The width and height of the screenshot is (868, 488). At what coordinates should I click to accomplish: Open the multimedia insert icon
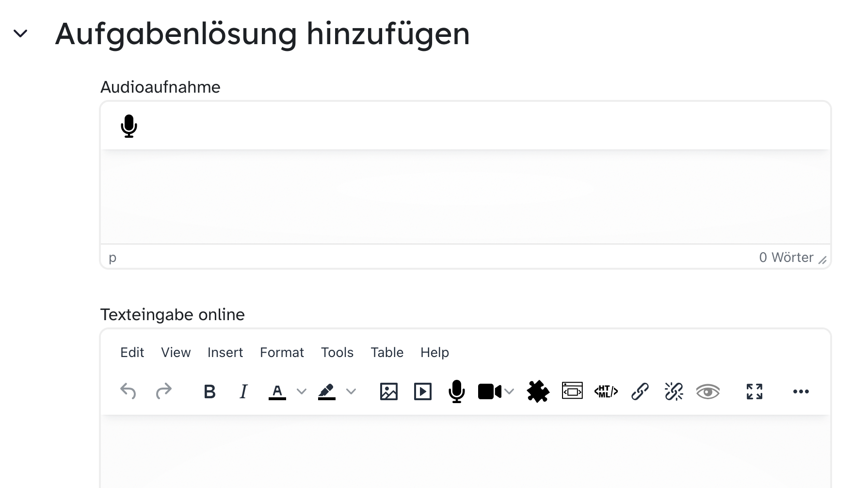tap(422, 391)
